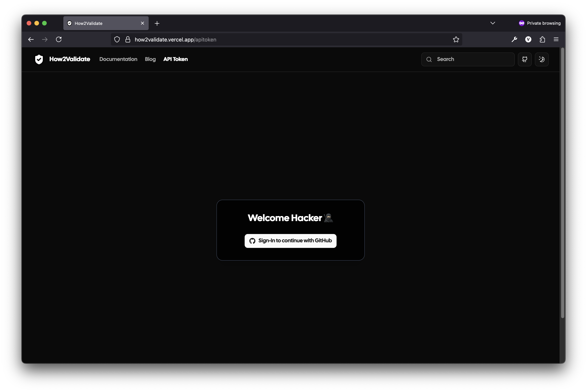The width and height of the screenshot is (587, 392).
Task: Click the How2Validate brand name link
Action: click(70, 59)
